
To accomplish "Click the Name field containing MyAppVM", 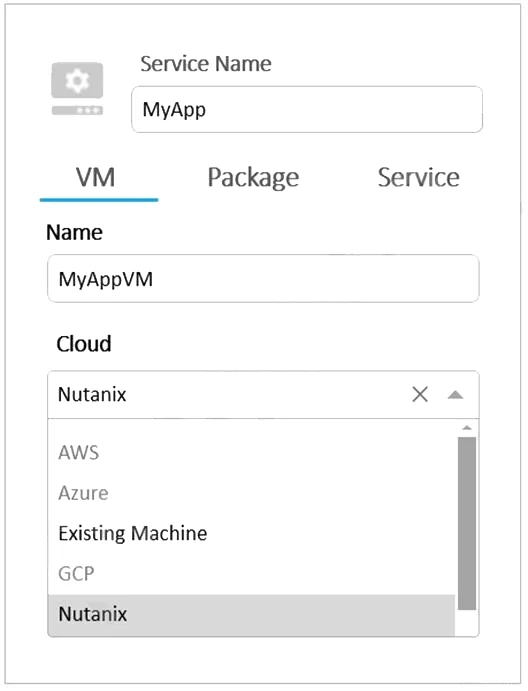I will 263,279.
